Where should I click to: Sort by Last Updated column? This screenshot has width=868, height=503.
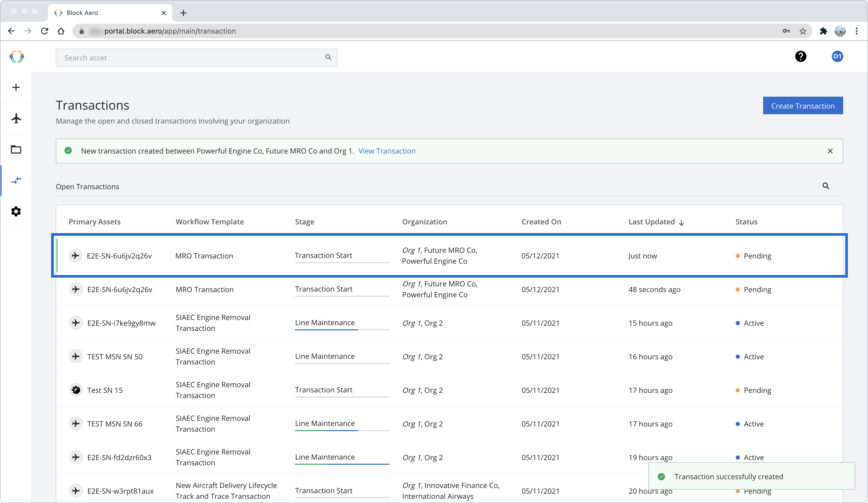coord(656,222)
